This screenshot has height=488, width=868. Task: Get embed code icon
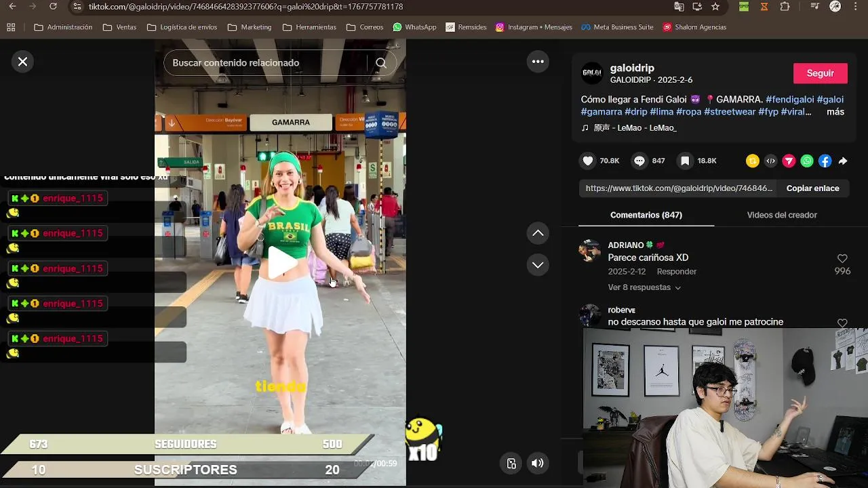[x=770, y=161]
